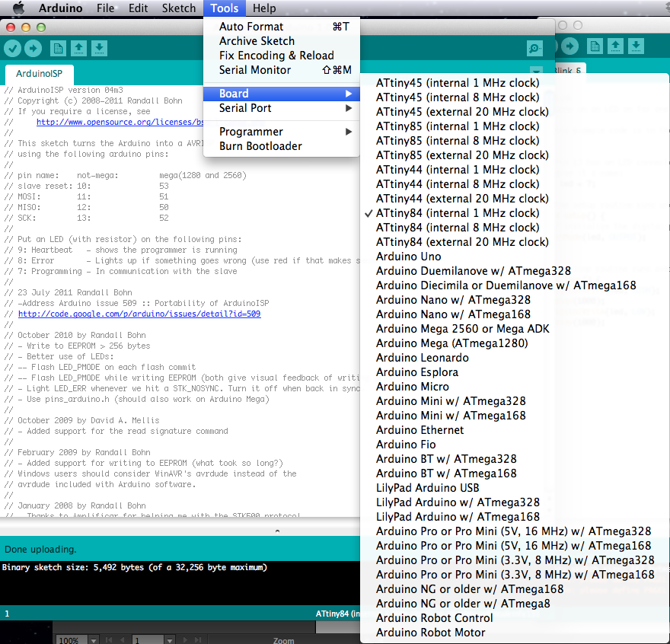
Task: Open the Help menu
Action: tap(264, 8)
